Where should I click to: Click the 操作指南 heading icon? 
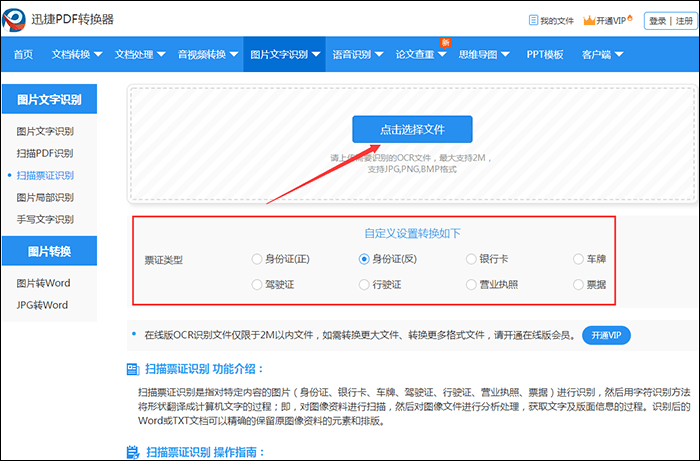coord(133,452)
